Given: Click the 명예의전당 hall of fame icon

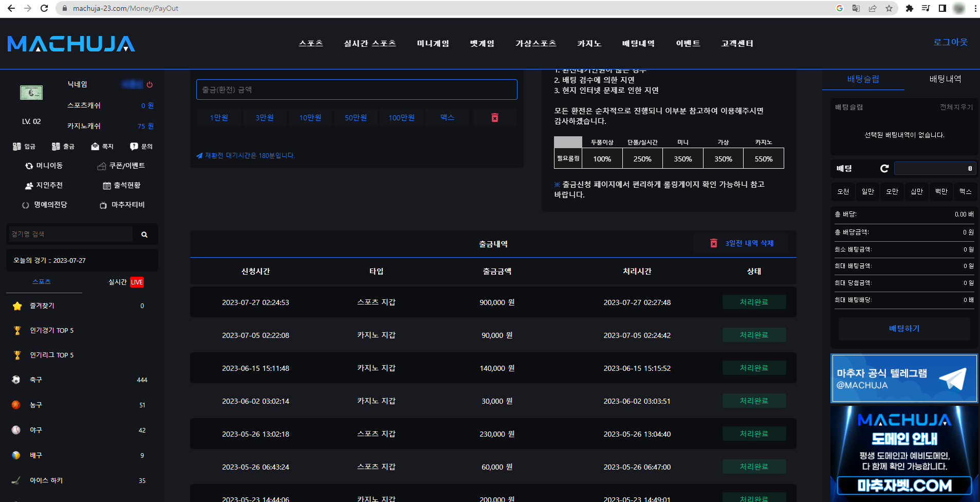Looking at the screenshot, I should [26, 205].
